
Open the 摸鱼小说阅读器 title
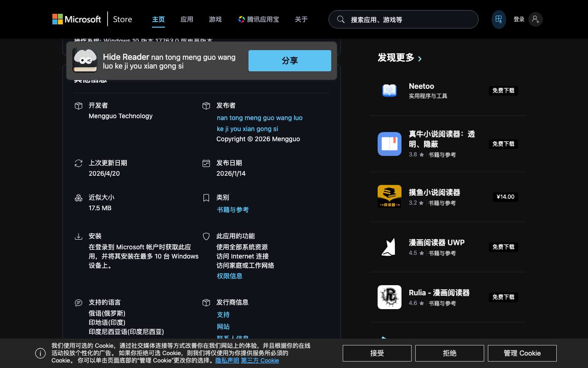click(435, 192)
